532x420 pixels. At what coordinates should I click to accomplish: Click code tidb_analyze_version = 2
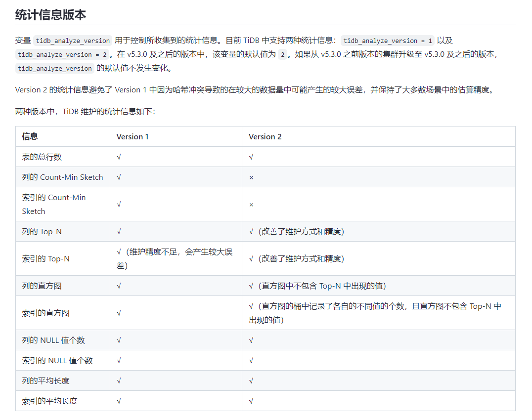[62, 54]
